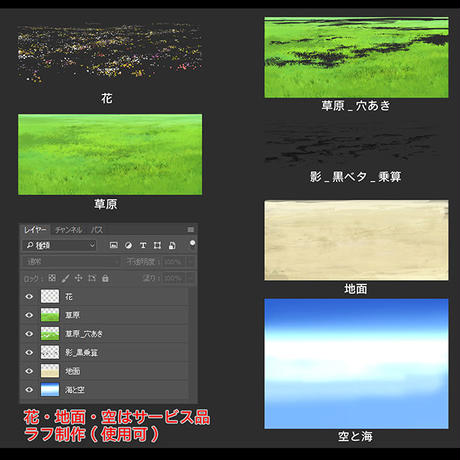Toggle lock image pixels brush icon
Viewport: 460px width, 460px height.
65,278
